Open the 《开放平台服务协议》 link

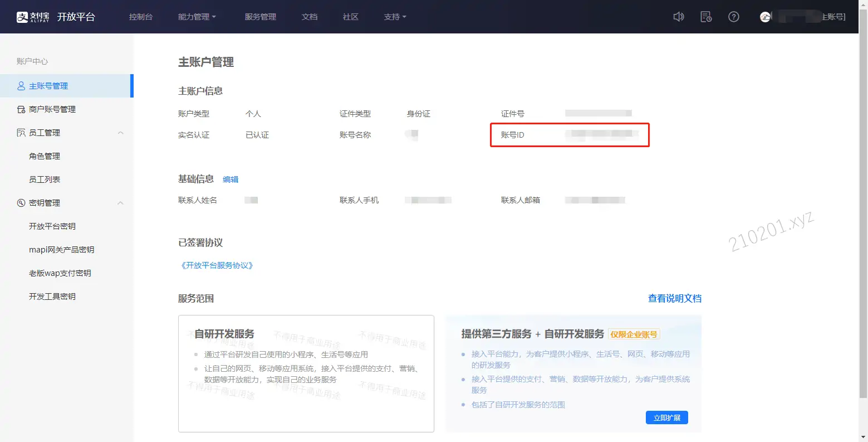[217, 265]
